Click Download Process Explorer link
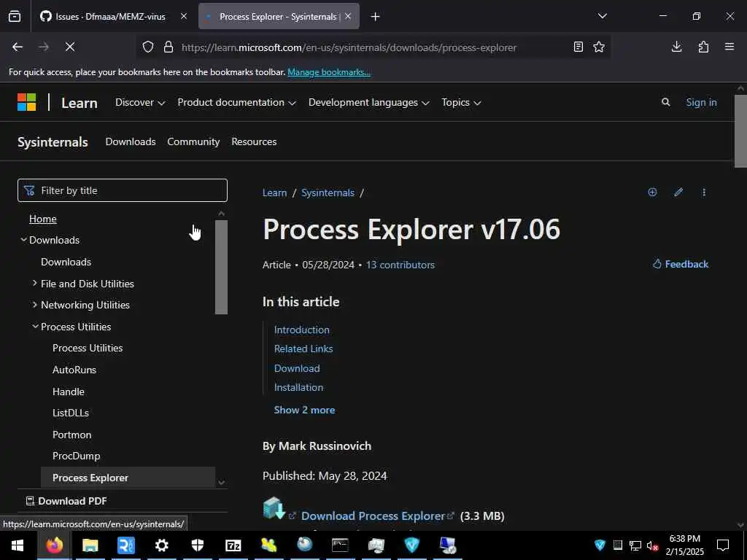 coord(373,516)
